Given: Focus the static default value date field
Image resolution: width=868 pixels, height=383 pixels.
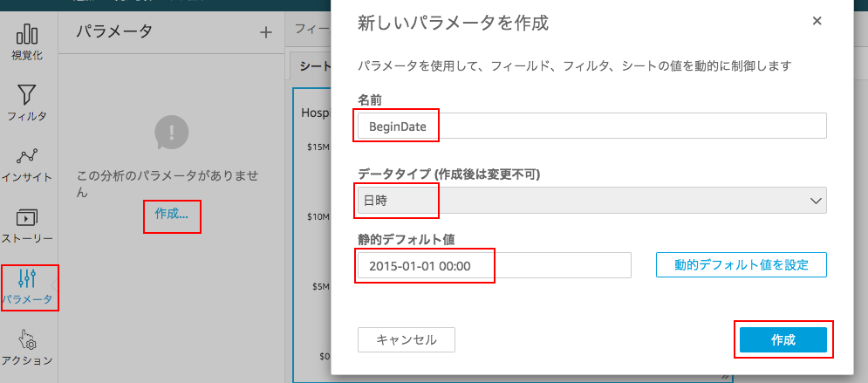Looking at the screenshot, I should click(x=495, y=265).
